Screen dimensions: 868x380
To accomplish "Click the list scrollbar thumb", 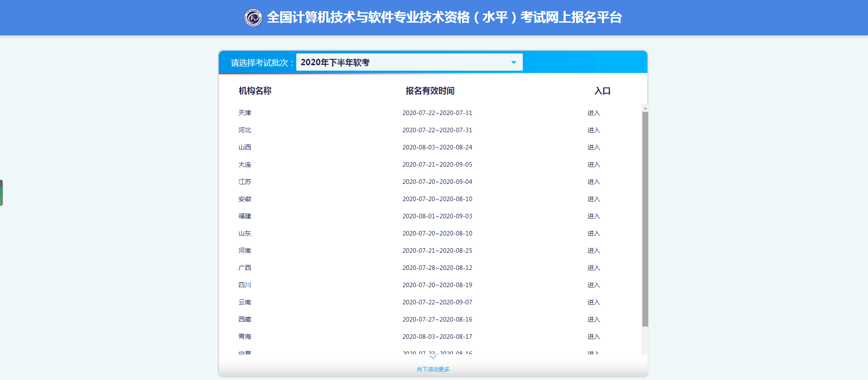I will point(645,219).
